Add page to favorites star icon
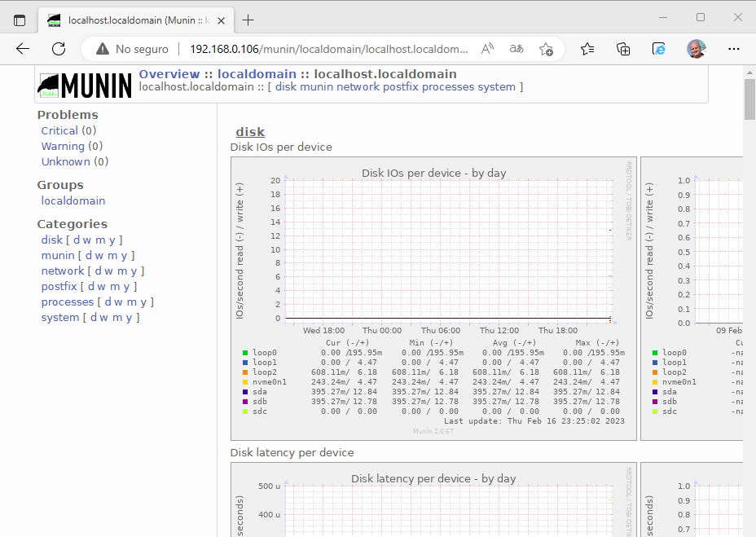The height and width of the screenshot is (537, 756). 547,49
